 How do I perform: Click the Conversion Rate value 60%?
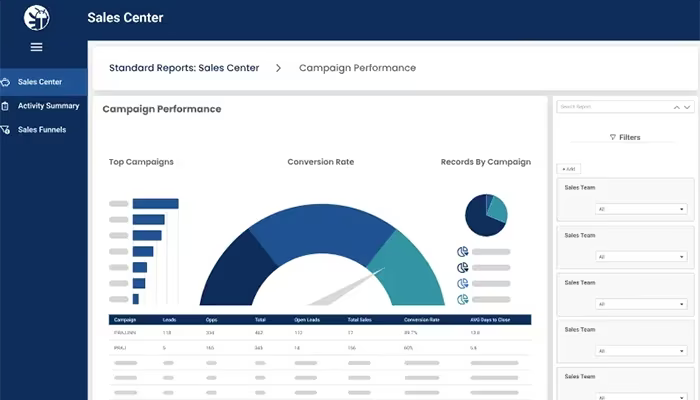[x=408, y=348]
